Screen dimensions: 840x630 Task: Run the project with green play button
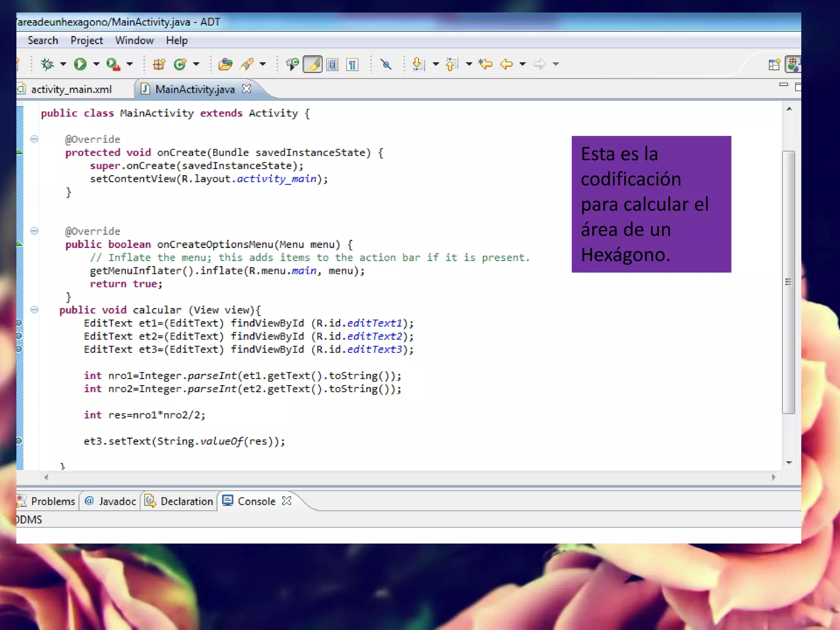80,64
